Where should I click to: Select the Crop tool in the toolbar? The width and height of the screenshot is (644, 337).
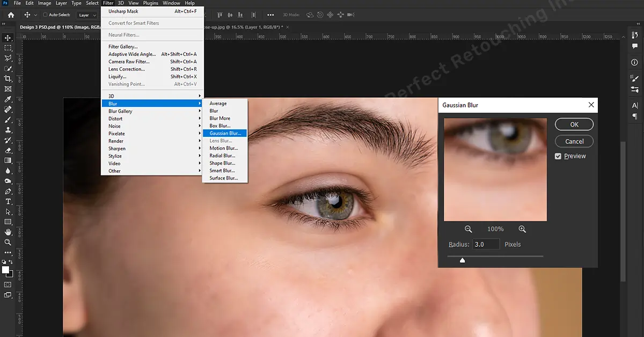pos(8,79)
